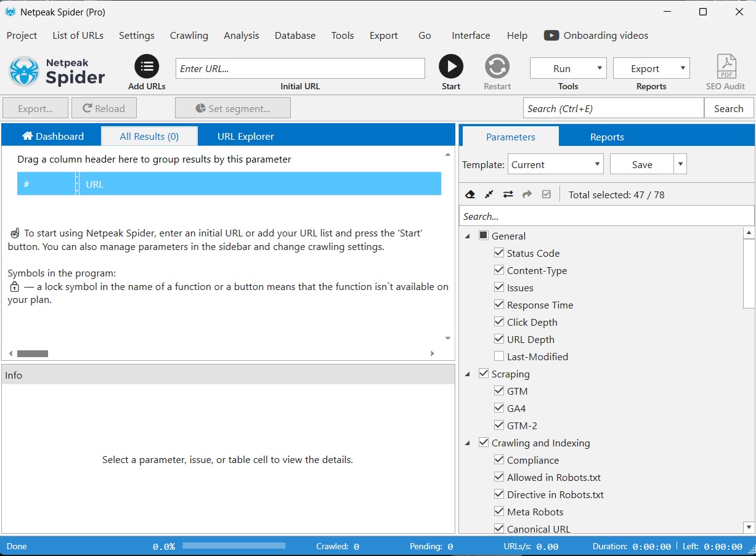Collapse the Crawling and Indexing group
756x556 pixels.
click(x=468, y=443)
